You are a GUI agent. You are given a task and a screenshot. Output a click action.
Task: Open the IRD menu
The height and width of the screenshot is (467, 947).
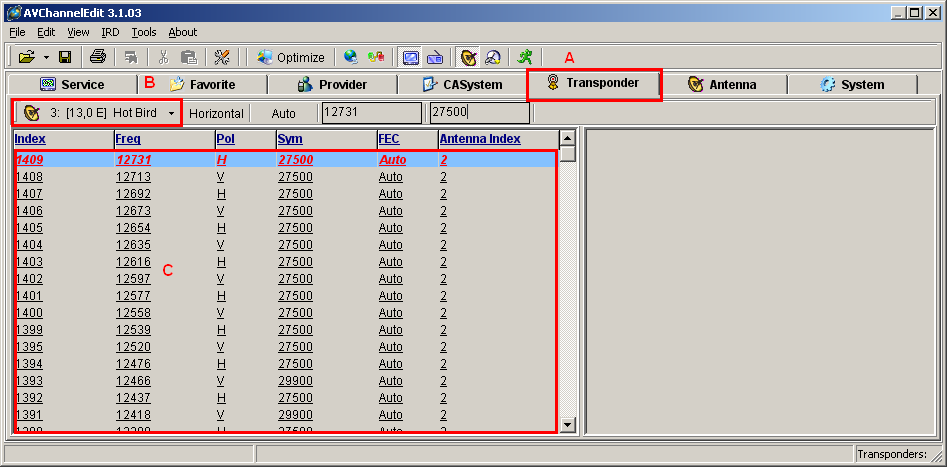(x=111, y=32)
